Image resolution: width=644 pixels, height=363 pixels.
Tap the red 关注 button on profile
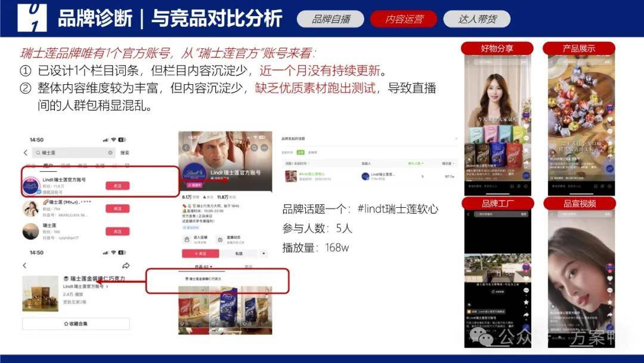tap(200, 254)
